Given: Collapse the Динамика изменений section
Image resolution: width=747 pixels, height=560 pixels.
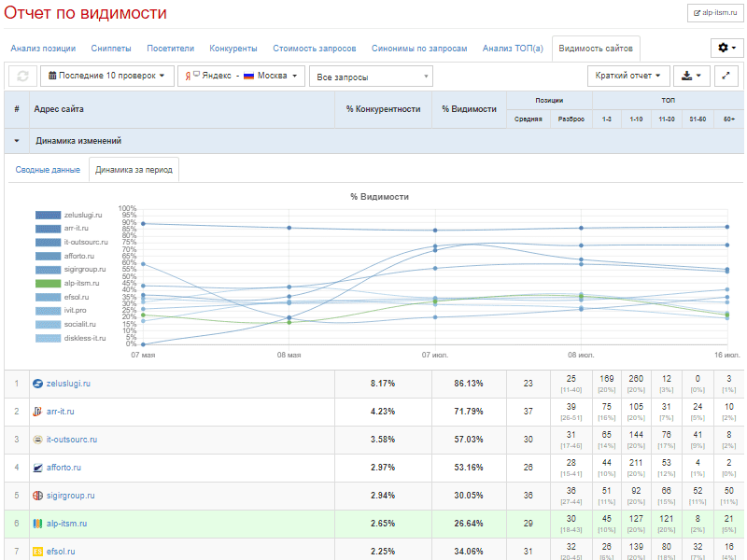Looking at the screenshot, I should point(17,141).
